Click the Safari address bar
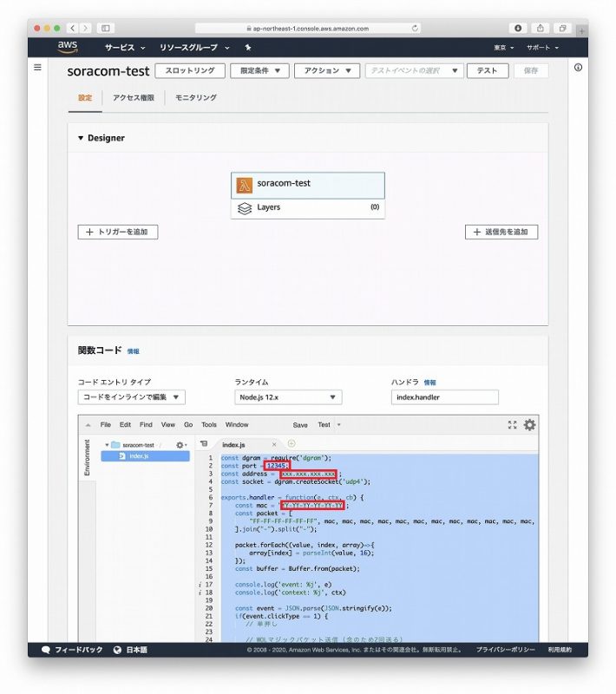This screenshot has width=616, height=694. pos(308,29)
